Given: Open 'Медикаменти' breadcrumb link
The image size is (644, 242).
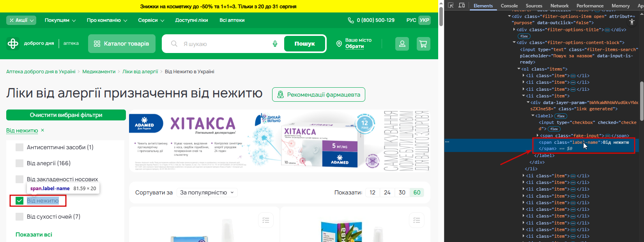Looking at the screenshot, I should coord(99,72).
